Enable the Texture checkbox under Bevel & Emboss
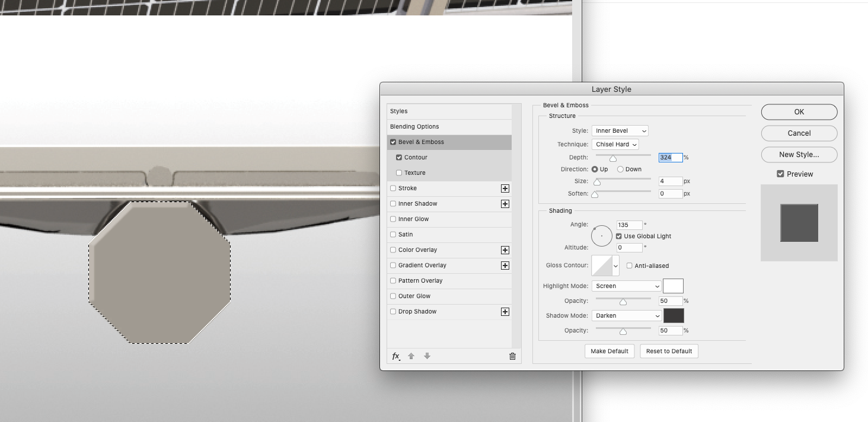868x422 pixels. [400, 172]
